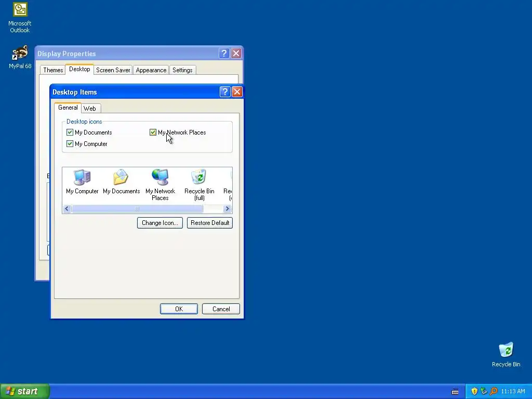Screen dimensions: 532x399
Task: Click the network connection tray icon
Action: click(484, 391)
